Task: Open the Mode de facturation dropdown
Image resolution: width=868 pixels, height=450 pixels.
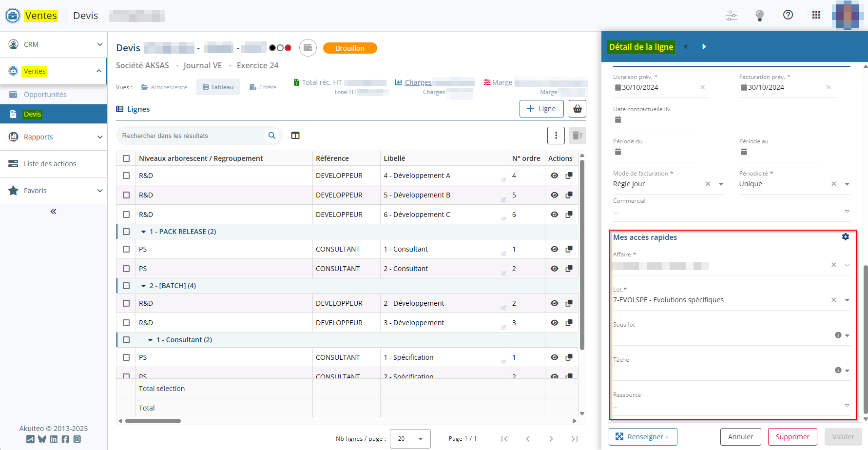Action: [721, 184]
